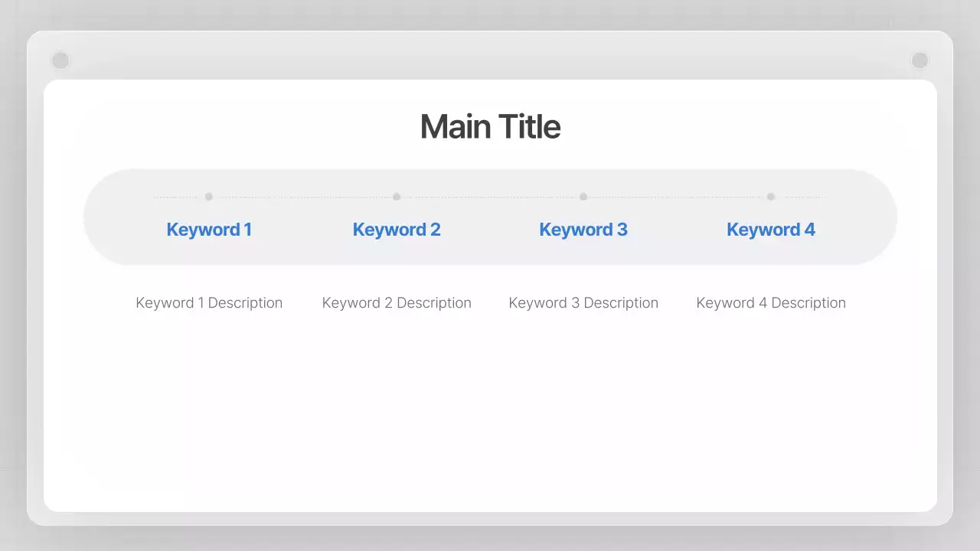
Task: Select the Keyword 4 Description text
Action: pyautogui.click(x=771, y=303)
